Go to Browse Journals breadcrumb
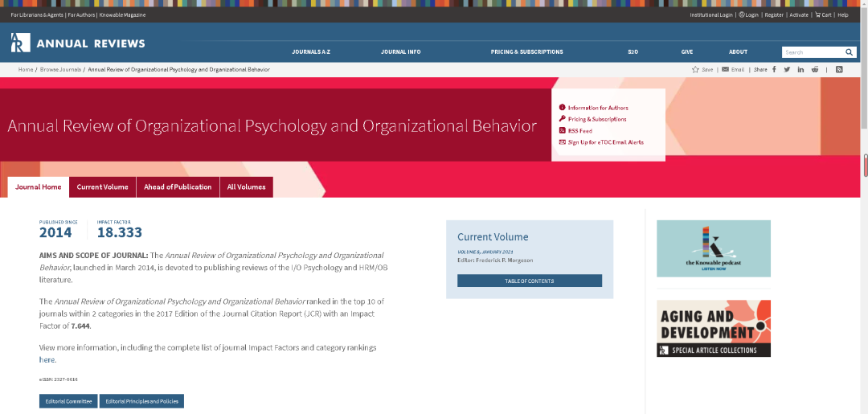Image resolution: width=868 pixels, height=414 pixels. click(x=60, y=70)
